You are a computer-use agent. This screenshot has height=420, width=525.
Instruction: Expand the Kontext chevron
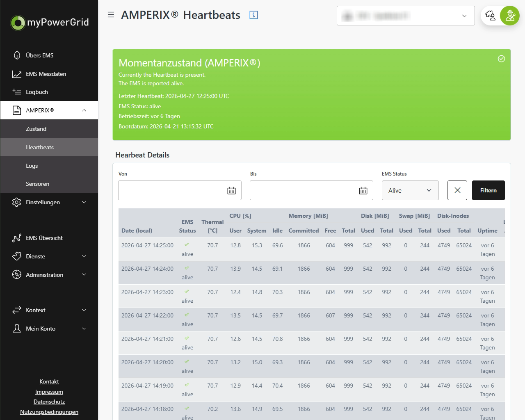click(x=84, y=310)
